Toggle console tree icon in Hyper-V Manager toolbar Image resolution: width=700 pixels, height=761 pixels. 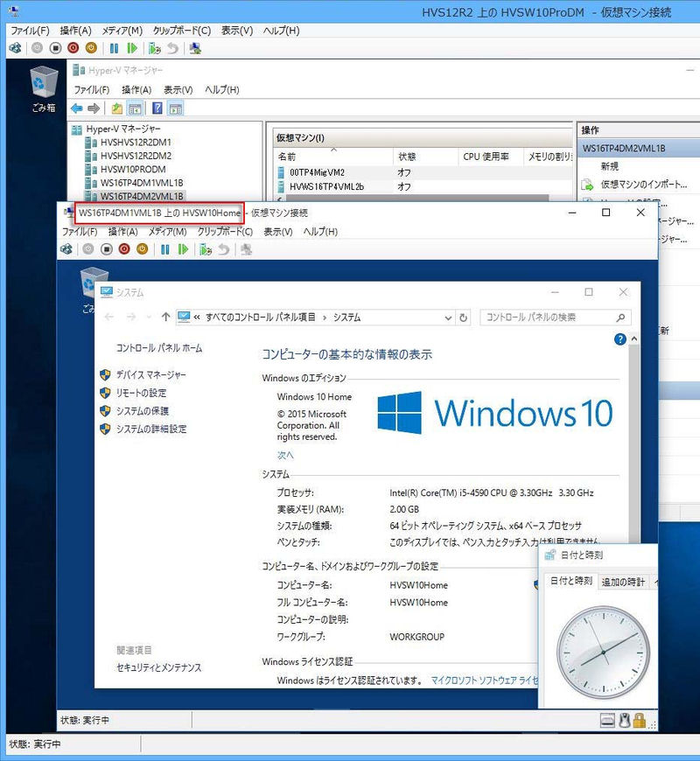click(x=135, y=108)
